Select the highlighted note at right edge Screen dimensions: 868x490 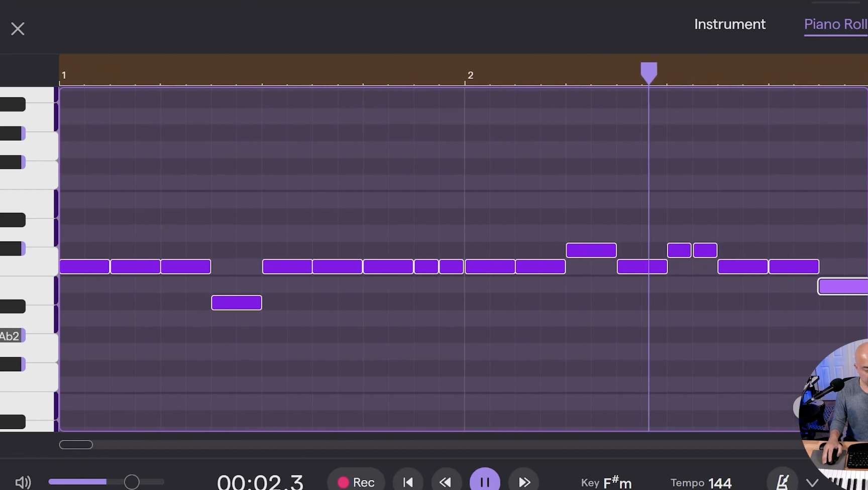coord(843,286)
